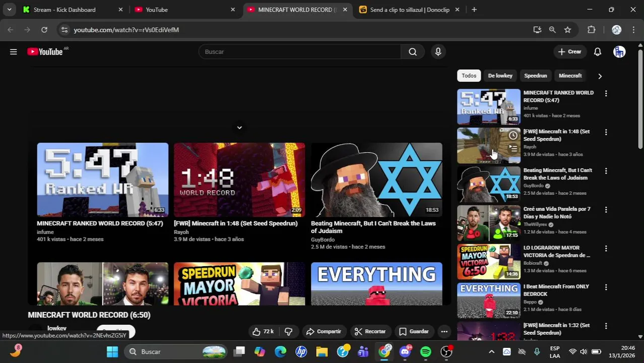Screen dimensions: 644x363
Task: Select the Minecraft filter chip
Action: point(570,76)
